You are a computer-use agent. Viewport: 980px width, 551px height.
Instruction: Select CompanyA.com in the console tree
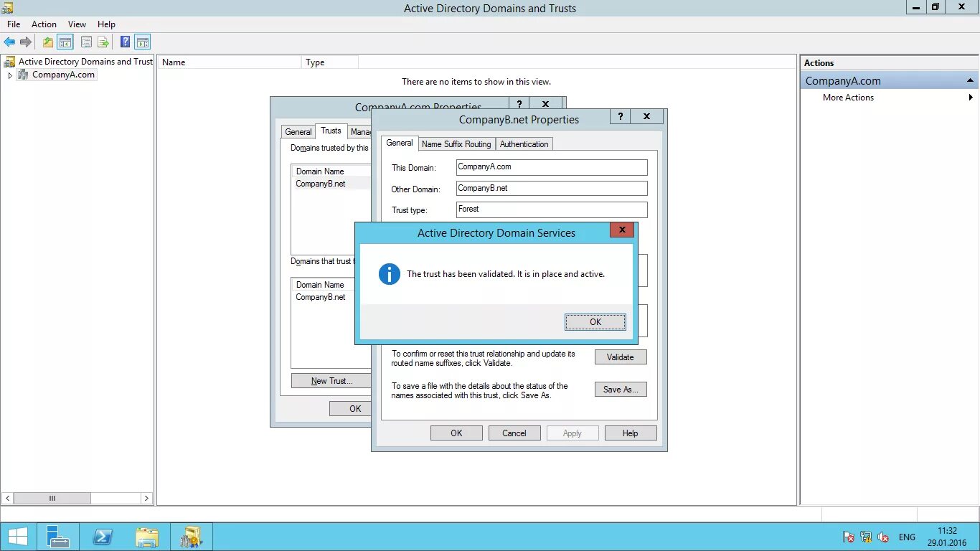[x=63, y=75]
